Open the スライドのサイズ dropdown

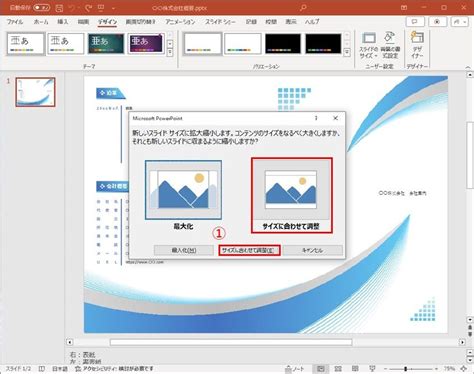368,46
